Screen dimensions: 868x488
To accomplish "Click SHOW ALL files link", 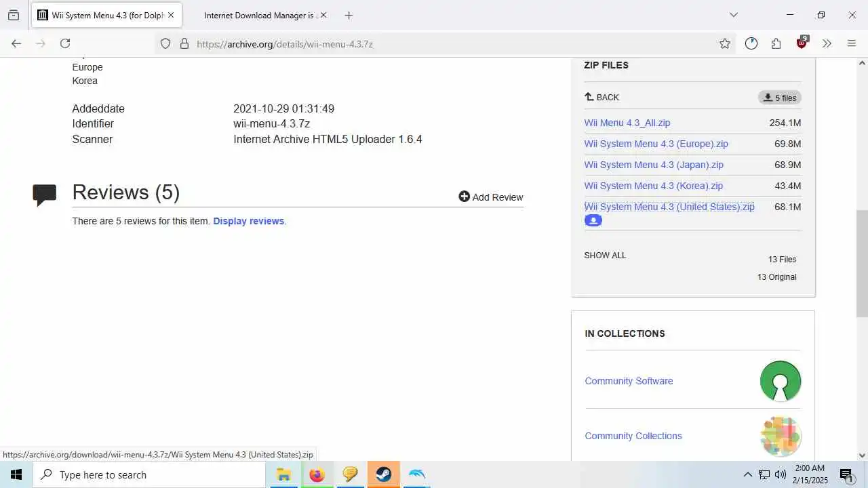I will (x=605, y=256).
